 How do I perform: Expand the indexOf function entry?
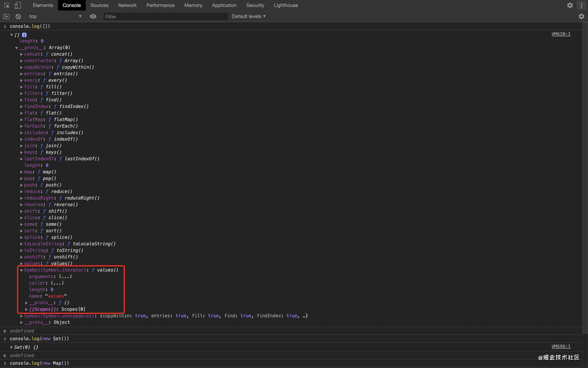21,139
